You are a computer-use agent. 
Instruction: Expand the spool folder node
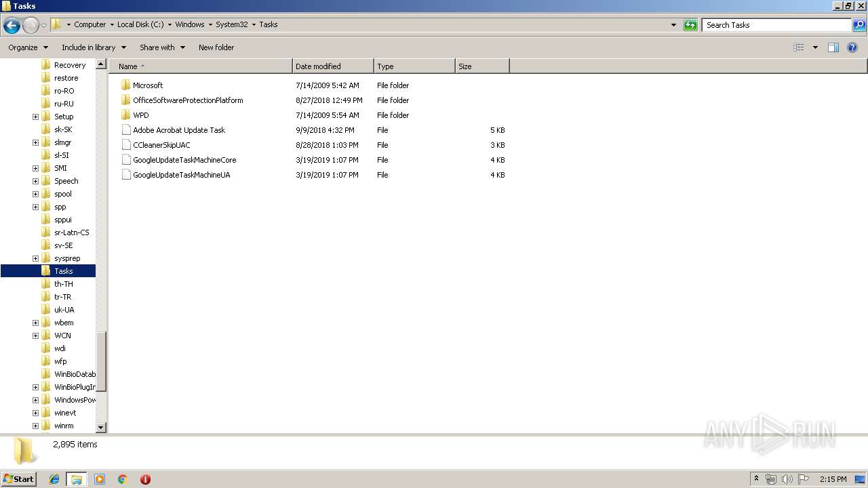[x=35, y=194]
